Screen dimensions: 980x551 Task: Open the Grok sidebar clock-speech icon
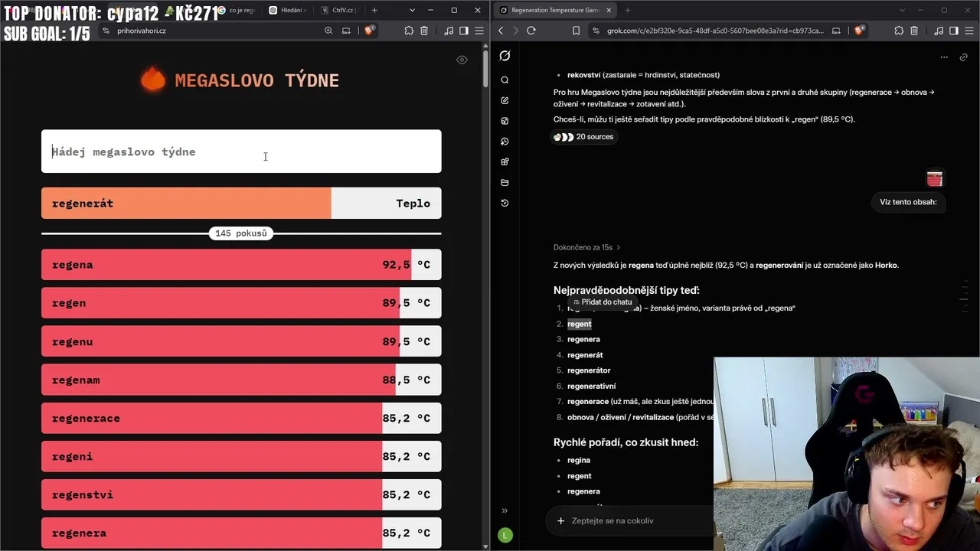505,142
